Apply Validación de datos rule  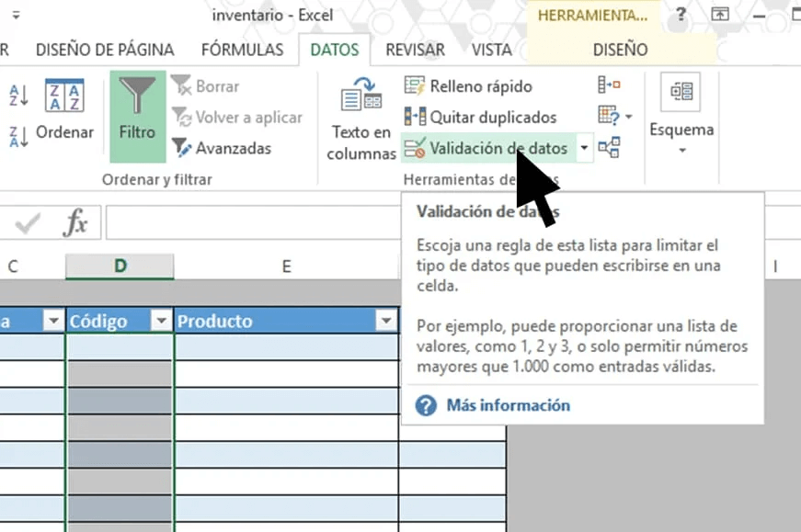(487, 147)
